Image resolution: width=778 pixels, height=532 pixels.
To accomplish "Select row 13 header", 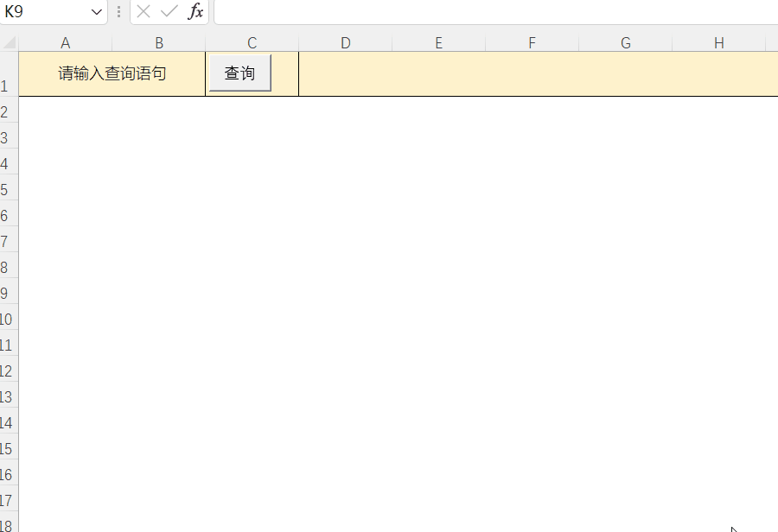I will [9, 395].
